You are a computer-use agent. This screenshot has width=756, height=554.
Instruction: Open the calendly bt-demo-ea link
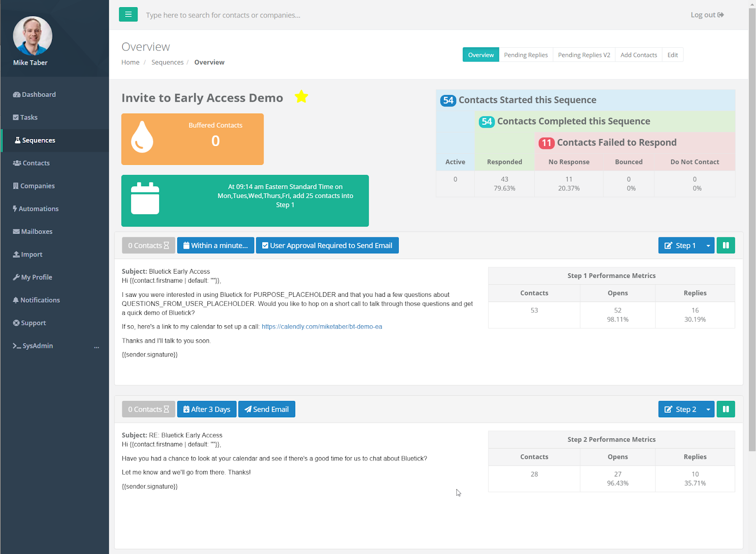tap(322, 327)
